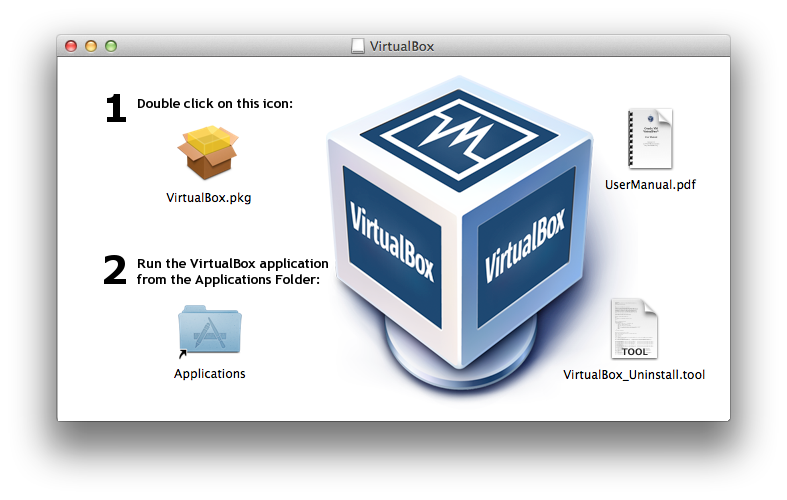Click the VirtualBox_Uninstall.tool file name label
The width and height of the screenshot is (787, 500).
(634, 375)
